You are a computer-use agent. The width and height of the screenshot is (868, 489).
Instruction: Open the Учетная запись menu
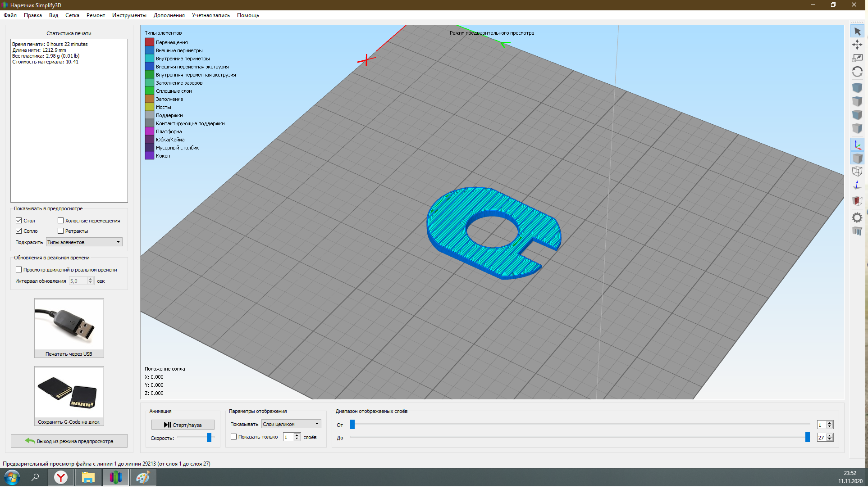pos(211,15)
